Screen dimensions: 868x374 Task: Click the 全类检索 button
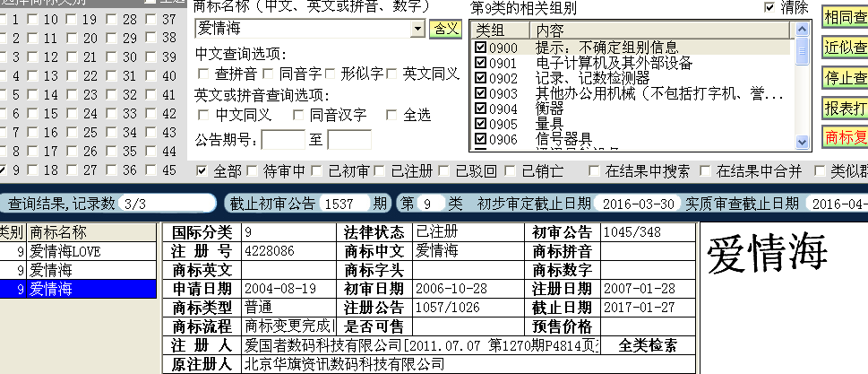click(648, 345)
